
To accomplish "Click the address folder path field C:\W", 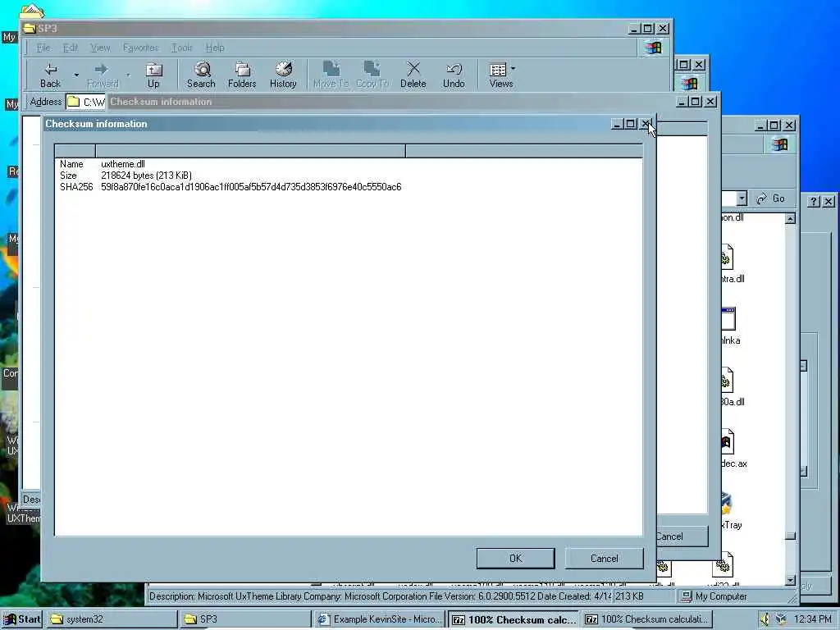I will (85, 102).
